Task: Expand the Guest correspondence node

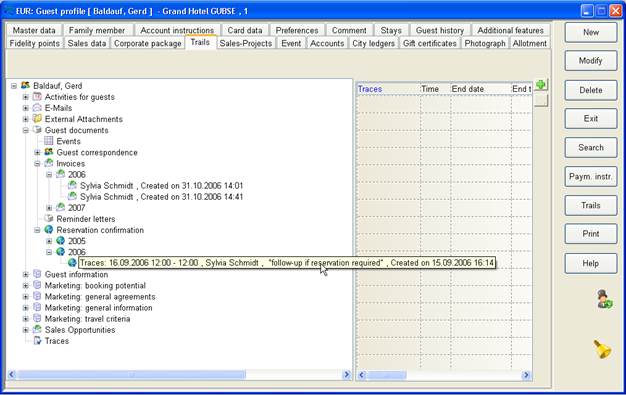Action: pyautogui.click(x=37, y=153)
